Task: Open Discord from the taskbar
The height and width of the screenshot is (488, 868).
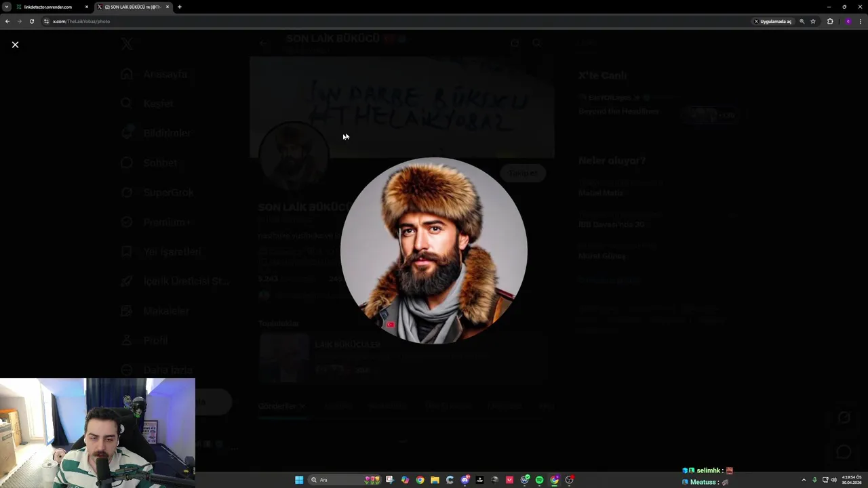Action: point(465,480)
